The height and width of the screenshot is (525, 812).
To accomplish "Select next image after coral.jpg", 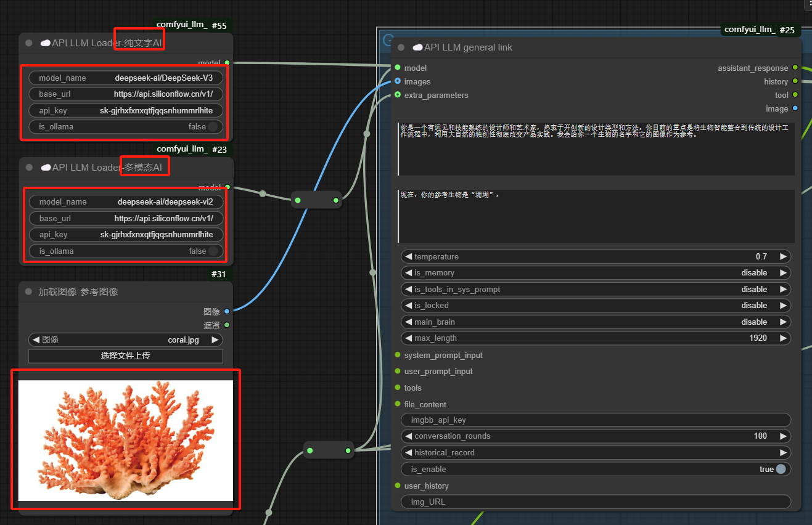I will [215, 340].
